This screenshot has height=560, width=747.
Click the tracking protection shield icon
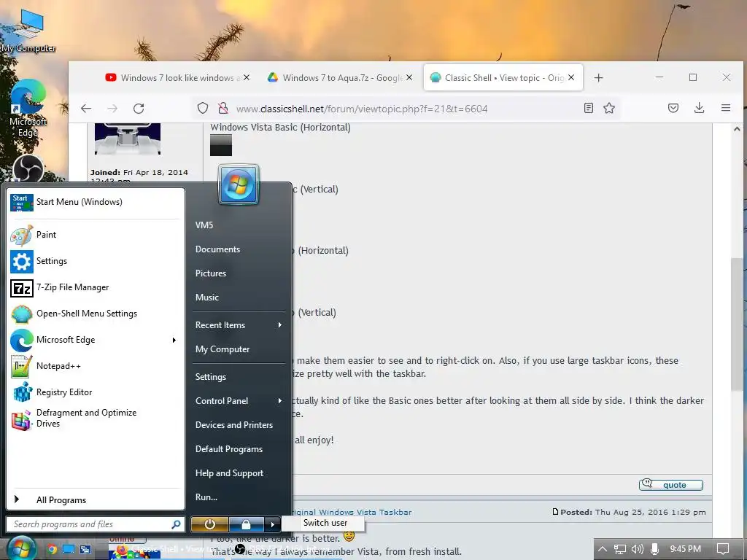coord(203,109)
